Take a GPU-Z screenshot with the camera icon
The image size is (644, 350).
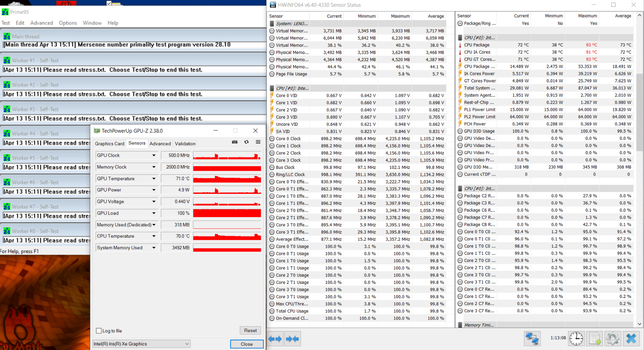[x=235, y=142]
